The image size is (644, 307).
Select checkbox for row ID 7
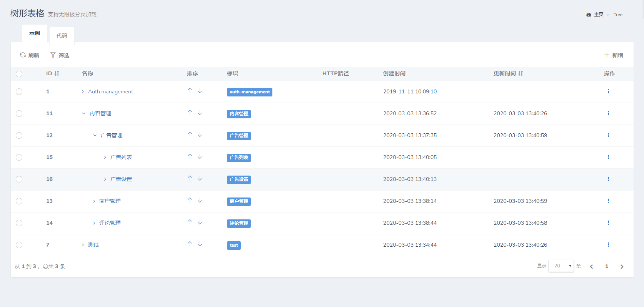coord(19,245)
